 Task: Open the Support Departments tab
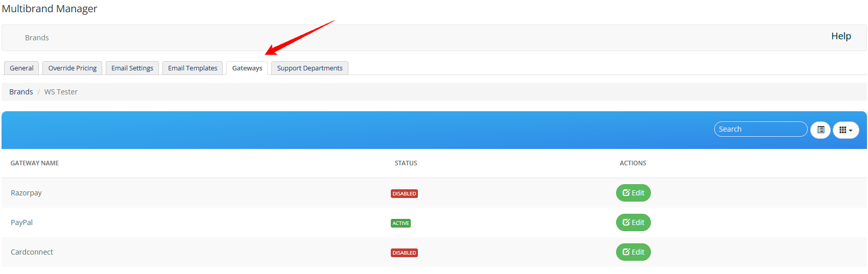[x=310, y=68]
